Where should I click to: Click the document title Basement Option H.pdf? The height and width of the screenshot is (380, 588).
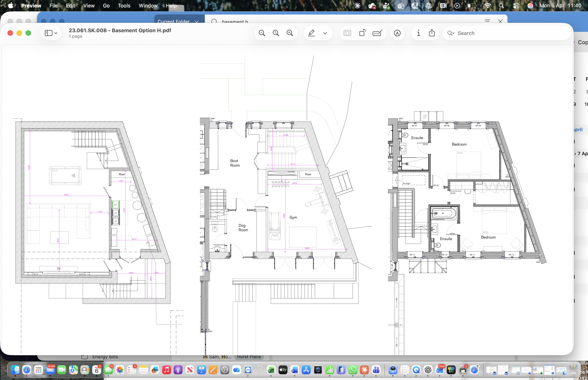120,30
